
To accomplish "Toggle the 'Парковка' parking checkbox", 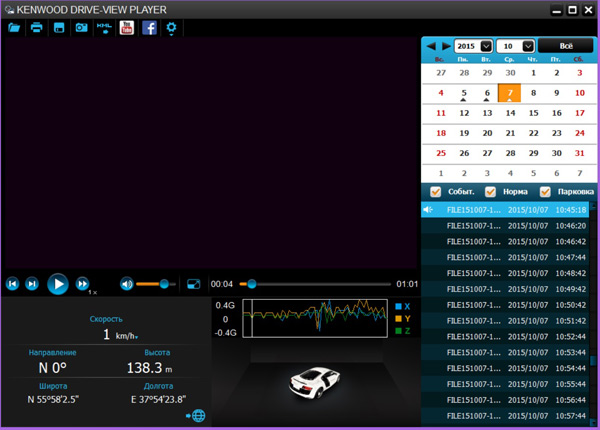I will (545, 192).
